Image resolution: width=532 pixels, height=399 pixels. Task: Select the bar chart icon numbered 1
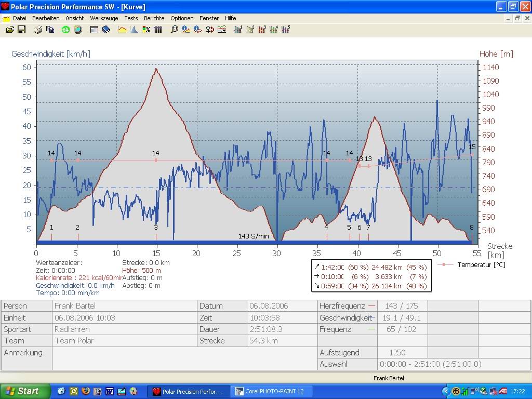238,30
